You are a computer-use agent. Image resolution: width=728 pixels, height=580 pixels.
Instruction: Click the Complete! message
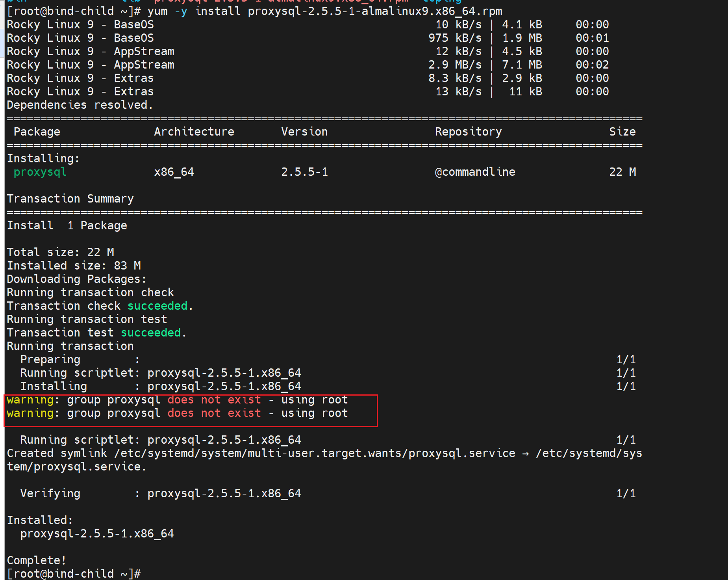pyautogui.click(x=37, y=560)
